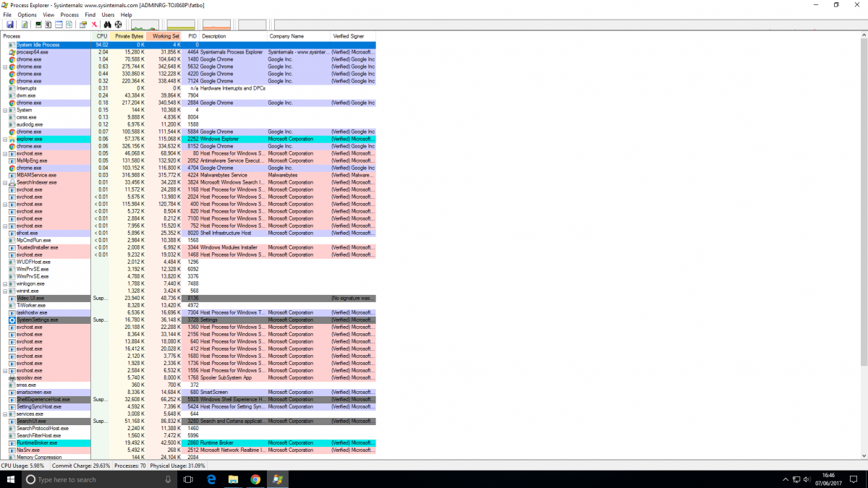Click the SearchIndexer.exe magnifier icon
The width and height of the screenshot is (868, 488).
pyautogui.click(x=12, y=182)
